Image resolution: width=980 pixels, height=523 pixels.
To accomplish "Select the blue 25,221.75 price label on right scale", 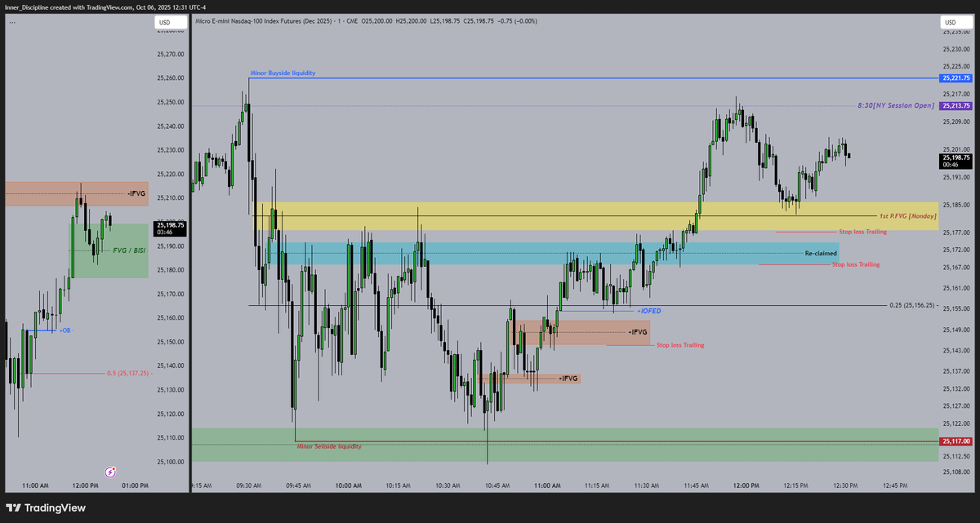I will [954, 78].
